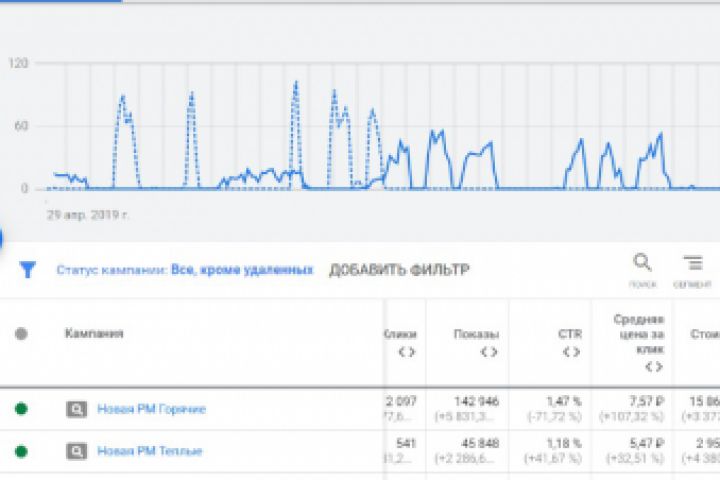Toggle green status dot for Новая РМ Теплые
This screenshot has height=480, width=720.
[x=21, y=451]
